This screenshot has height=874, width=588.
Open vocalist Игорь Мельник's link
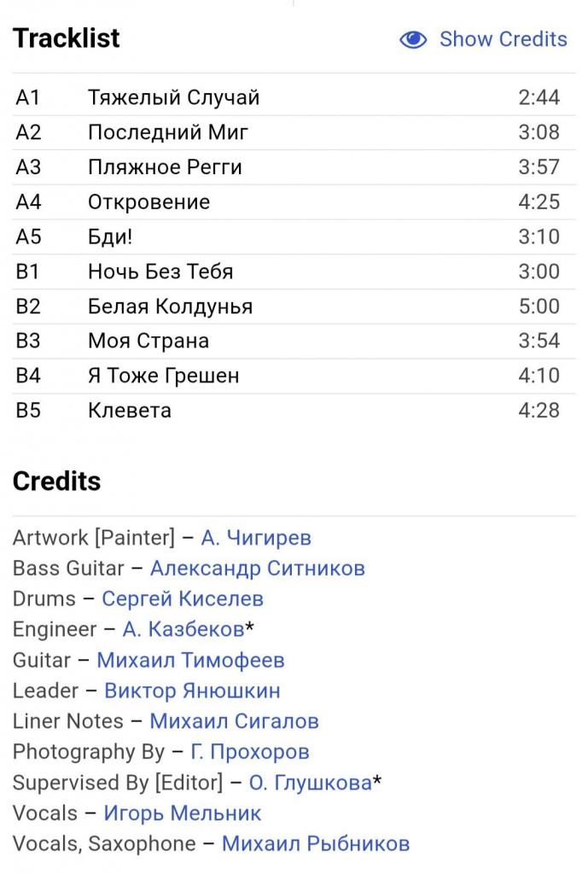tap(183, 813)
